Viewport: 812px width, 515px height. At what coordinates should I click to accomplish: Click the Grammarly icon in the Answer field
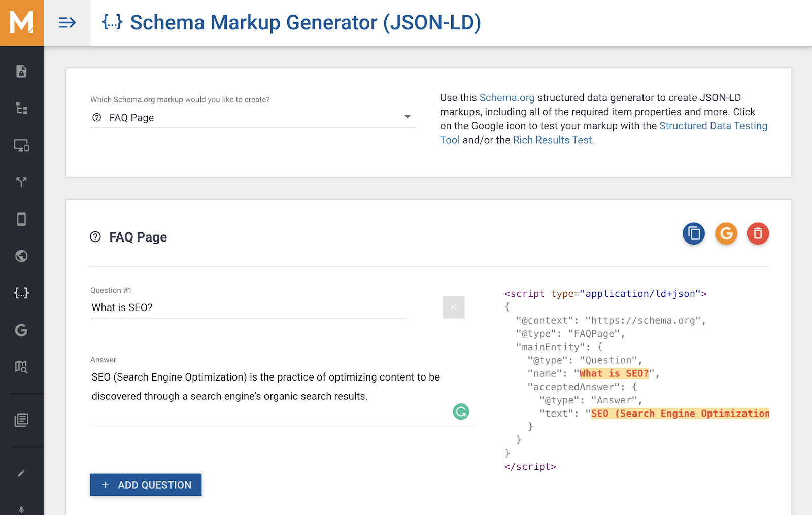460,411
